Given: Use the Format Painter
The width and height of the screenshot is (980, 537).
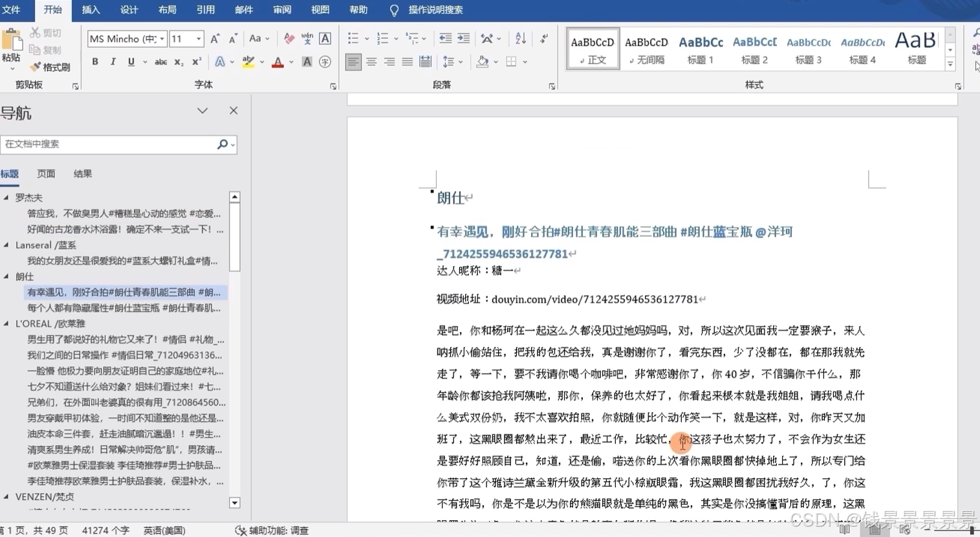Looking at the screenshot, I should click(x=50, y=67).
